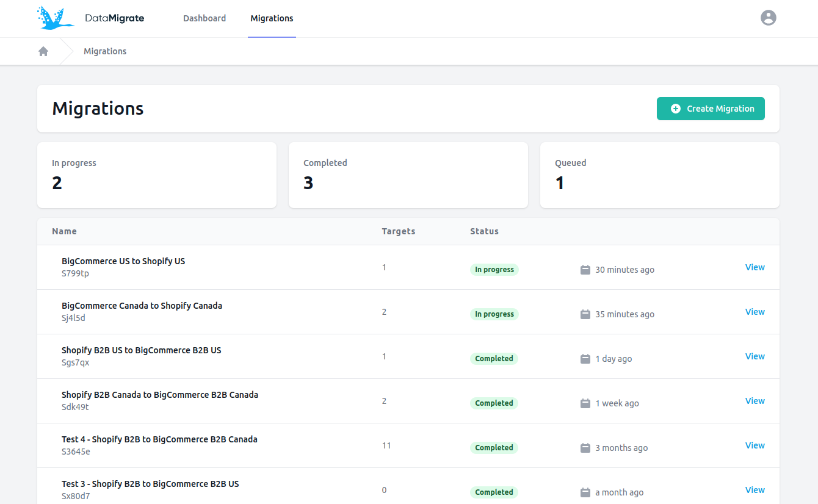The height and width of the screenshot is (504, 818).
Task: Click the In progress summary card
Action: [x=157, y=175]
